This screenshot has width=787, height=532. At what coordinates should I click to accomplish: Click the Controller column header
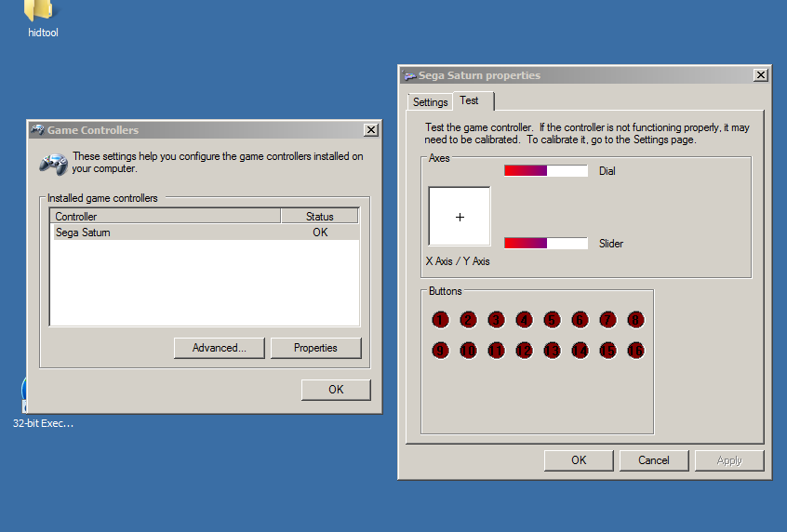(x=166, y=217)
